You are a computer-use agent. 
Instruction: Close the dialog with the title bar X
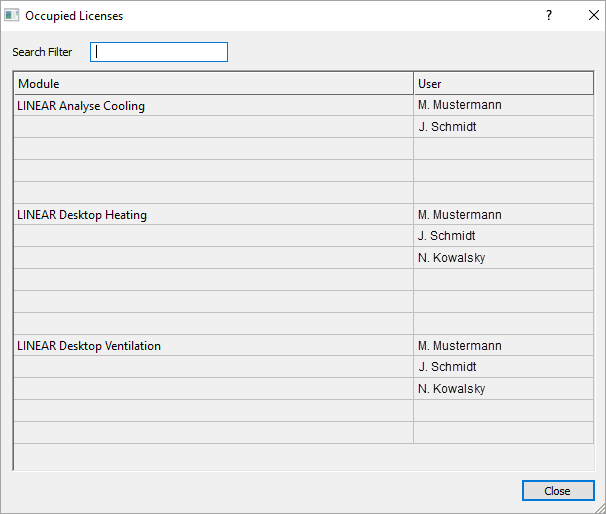pos(594,15)
